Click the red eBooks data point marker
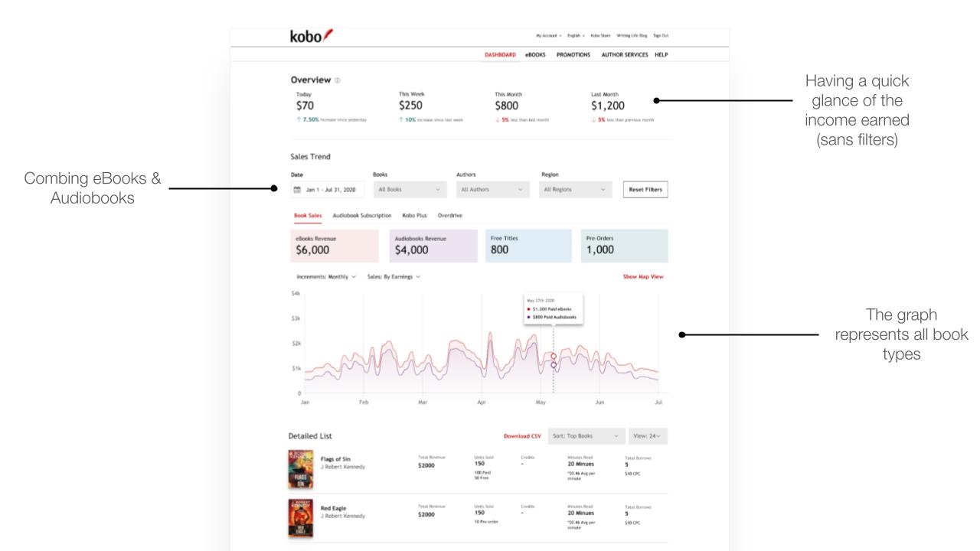 tap(554, 356)
